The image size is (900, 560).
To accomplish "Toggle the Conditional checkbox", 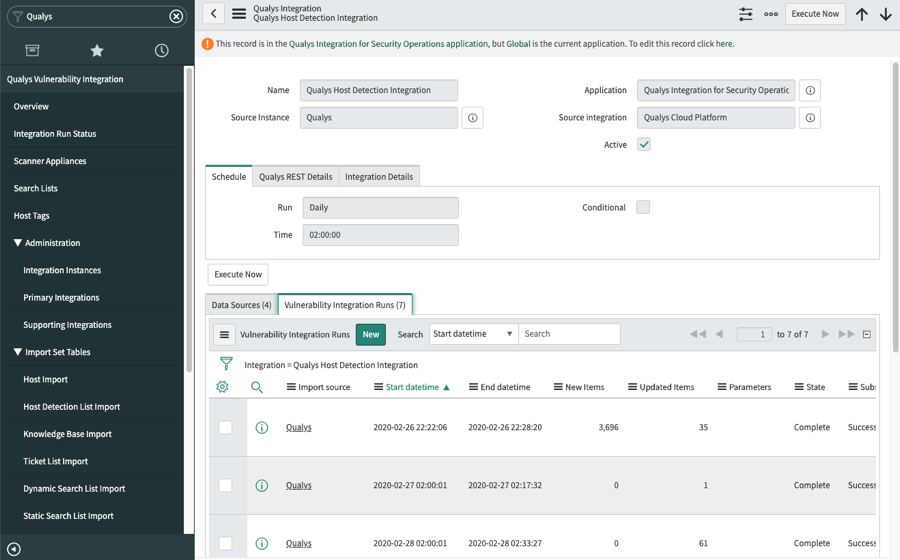I will (x=643, y=207).
